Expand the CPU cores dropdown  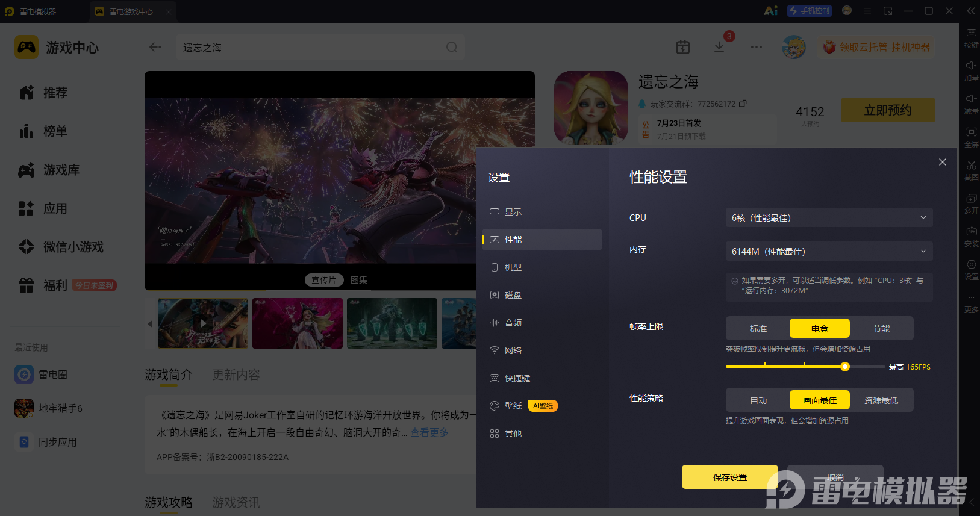(829, 217)
